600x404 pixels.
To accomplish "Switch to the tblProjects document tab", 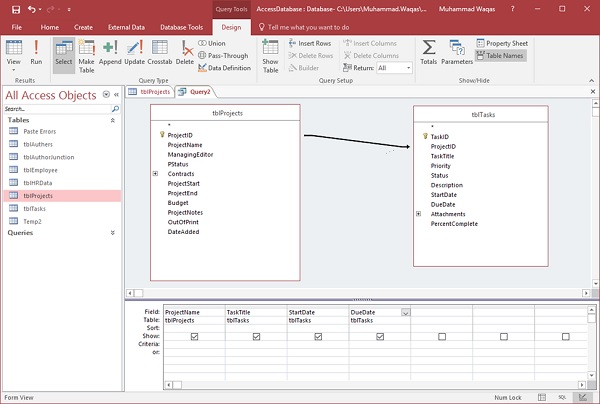I will pos(151,91).
